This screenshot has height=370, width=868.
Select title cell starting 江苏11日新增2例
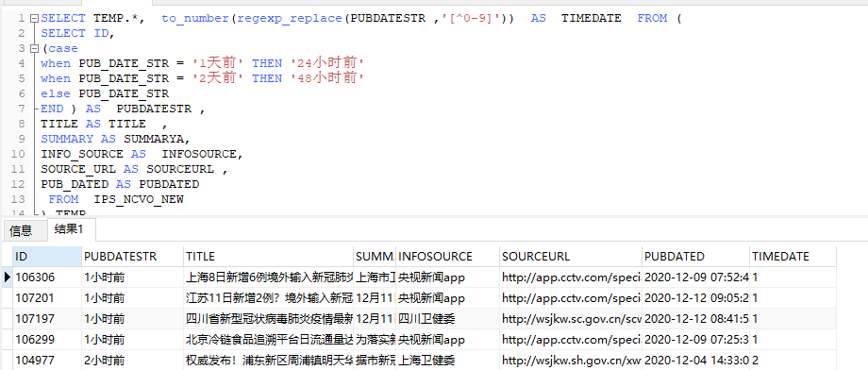[x=268, y=298]
